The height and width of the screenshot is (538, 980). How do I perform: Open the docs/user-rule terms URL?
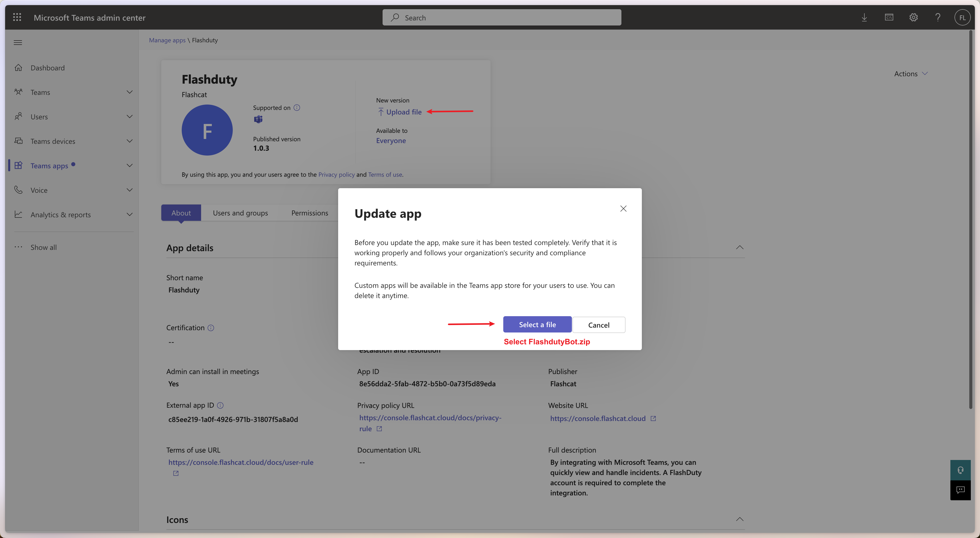[241, 462]
